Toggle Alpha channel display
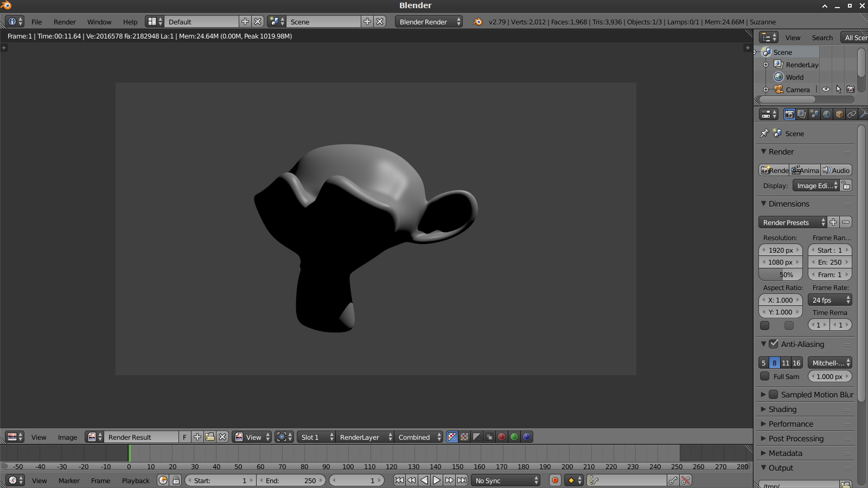868x488 pixels. 477,437
